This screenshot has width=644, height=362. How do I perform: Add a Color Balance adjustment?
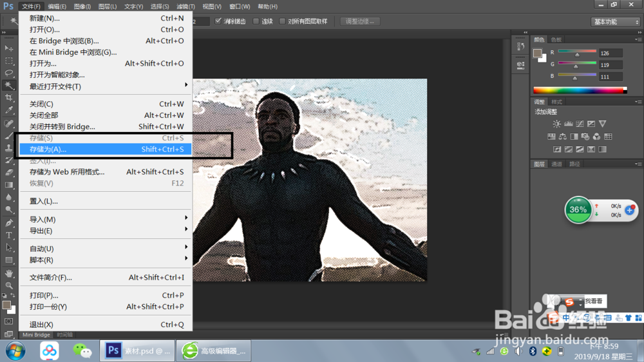point(563,137)
